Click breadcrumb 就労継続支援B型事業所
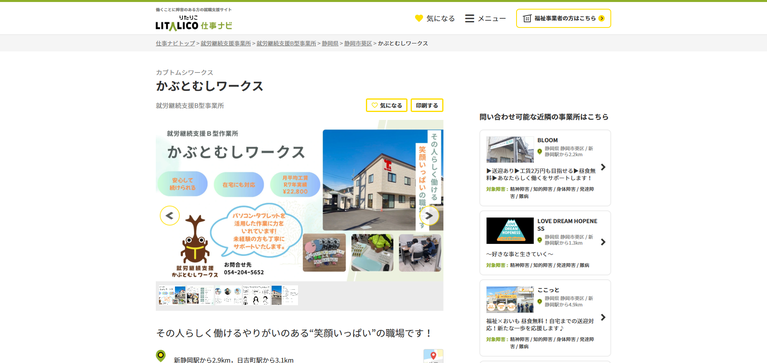 (x=286, y=44)
